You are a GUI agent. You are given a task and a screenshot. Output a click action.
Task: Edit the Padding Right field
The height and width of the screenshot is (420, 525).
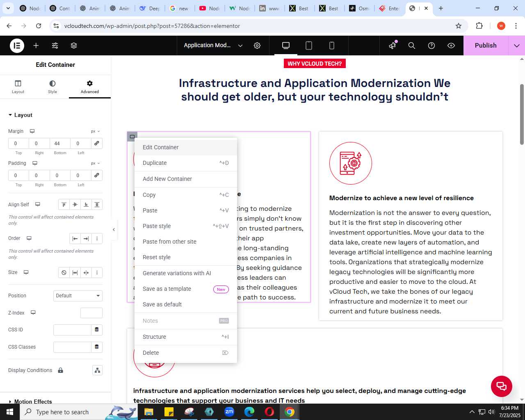tap(39, 175)
